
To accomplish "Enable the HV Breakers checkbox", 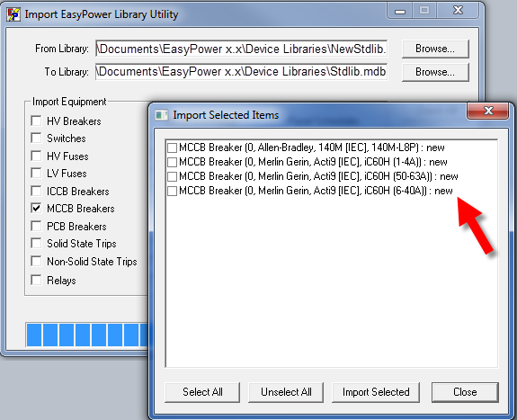I will pos(36,121).
